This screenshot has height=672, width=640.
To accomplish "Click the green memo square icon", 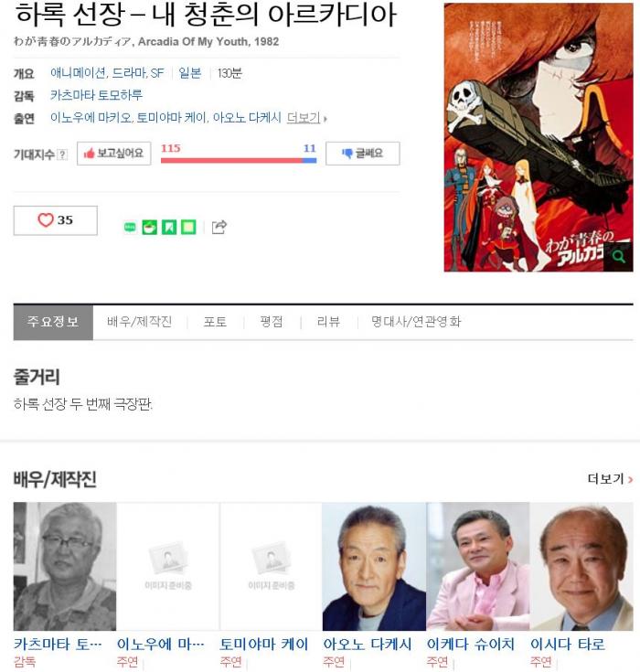I will coord(188,227).
